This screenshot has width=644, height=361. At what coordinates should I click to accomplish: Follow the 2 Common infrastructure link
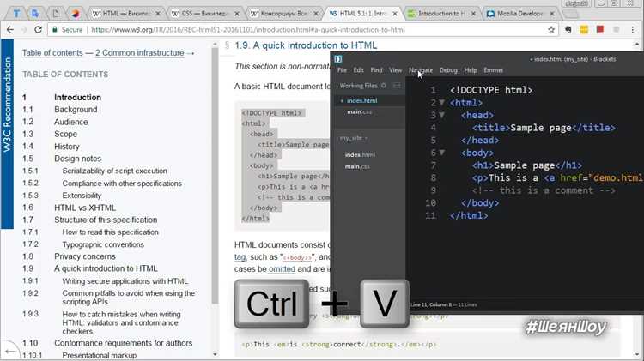pos(140,53)
